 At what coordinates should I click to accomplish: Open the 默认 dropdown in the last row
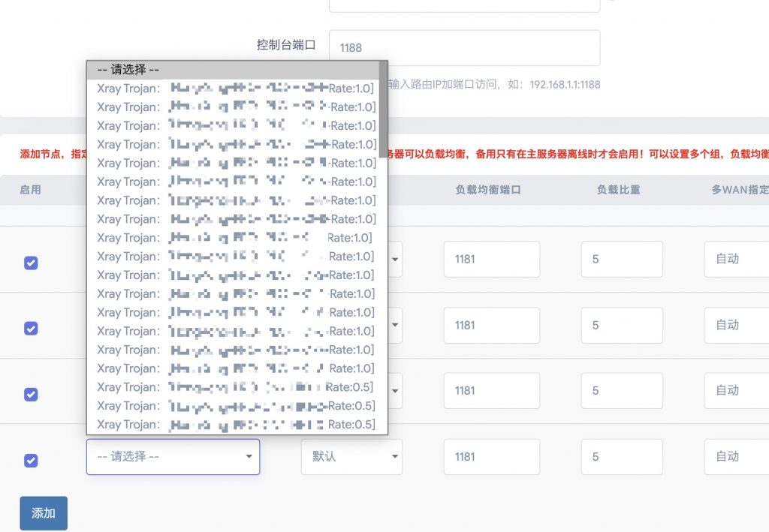[351, 456]
